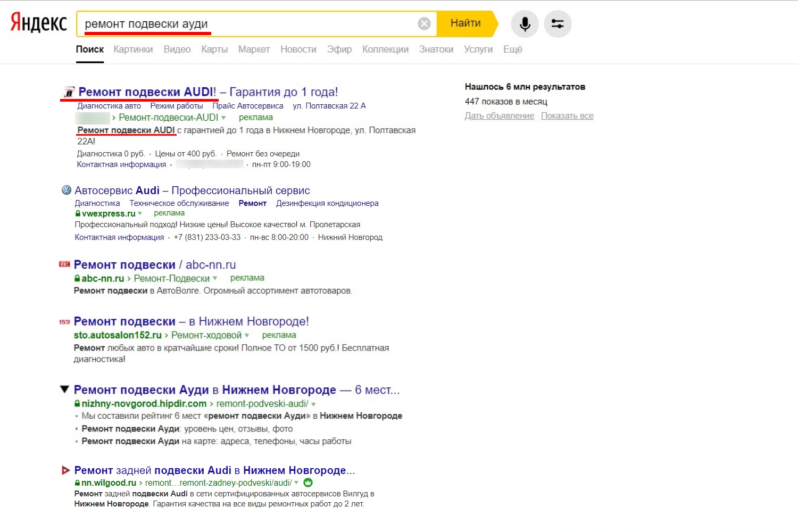Expand the arrow after Ремонт-подвески-AUDI
The height and width of the screenshot is (532, 798).
[223, 118]
